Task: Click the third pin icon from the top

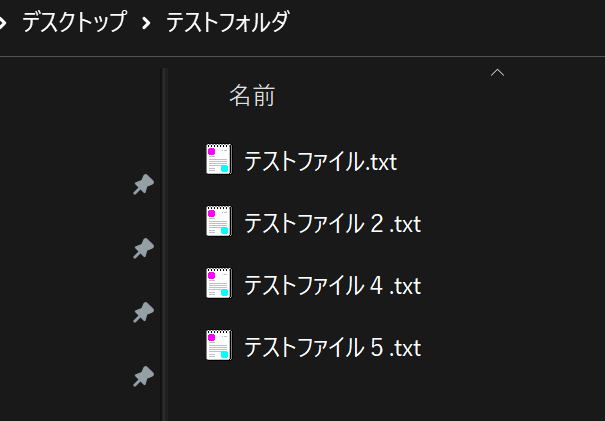Action: [144, 312]
